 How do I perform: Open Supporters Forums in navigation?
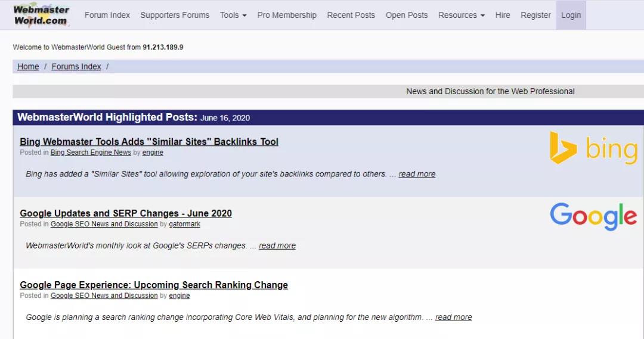(x=175, y=15)
